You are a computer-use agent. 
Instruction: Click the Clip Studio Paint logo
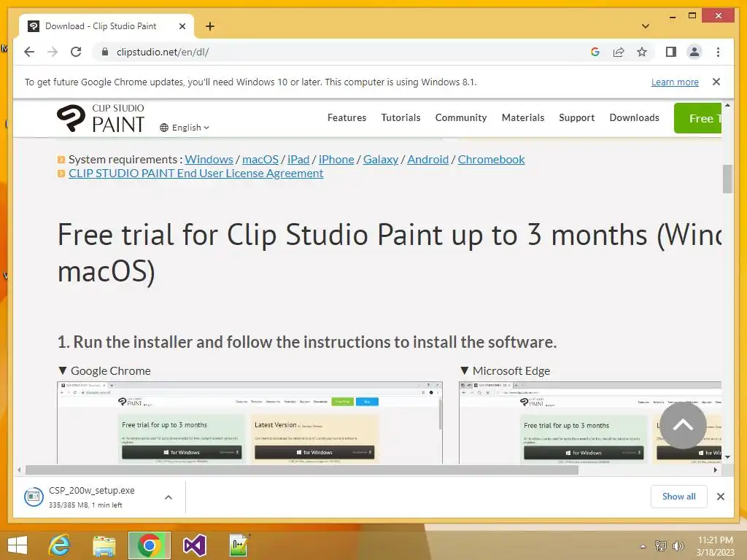pos(100,118)
